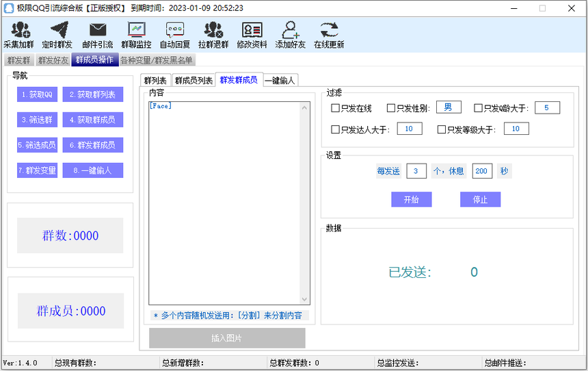The width and height of the screenshot is (588, 371).
Task: Click the 7.群发变量 button
Action: (x=37, y=170)
